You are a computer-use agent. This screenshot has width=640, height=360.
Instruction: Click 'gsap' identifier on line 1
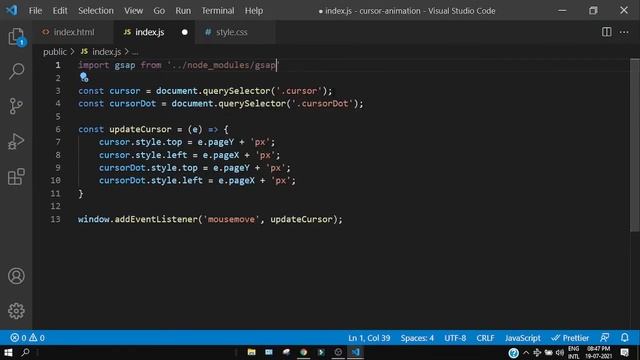(124, 65)
